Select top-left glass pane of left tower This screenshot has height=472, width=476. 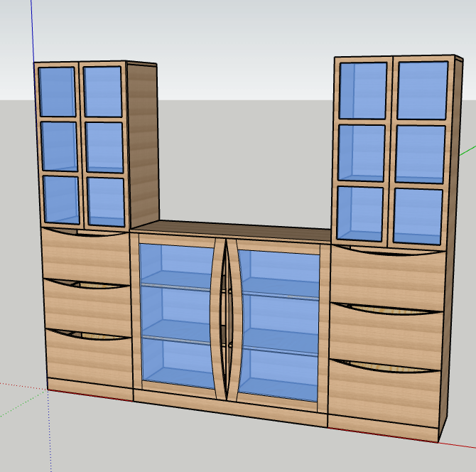click(x=57, y=92)
